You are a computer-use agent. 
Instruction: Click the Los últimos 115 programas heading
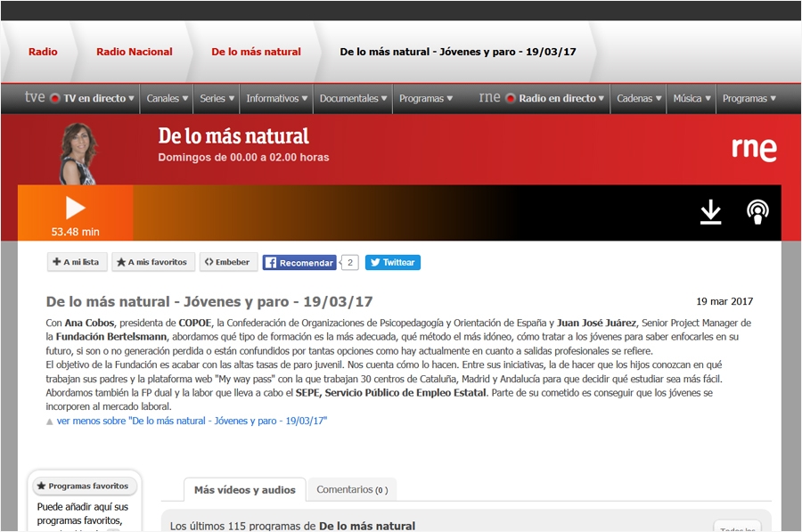(x=292, y=526)
